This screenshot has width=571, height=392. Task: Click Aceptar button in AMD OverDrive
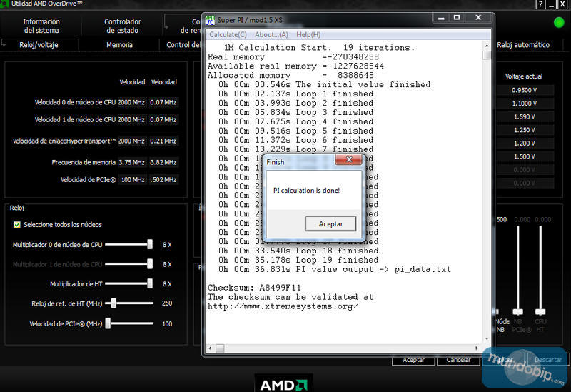click(x=413, y=360)
